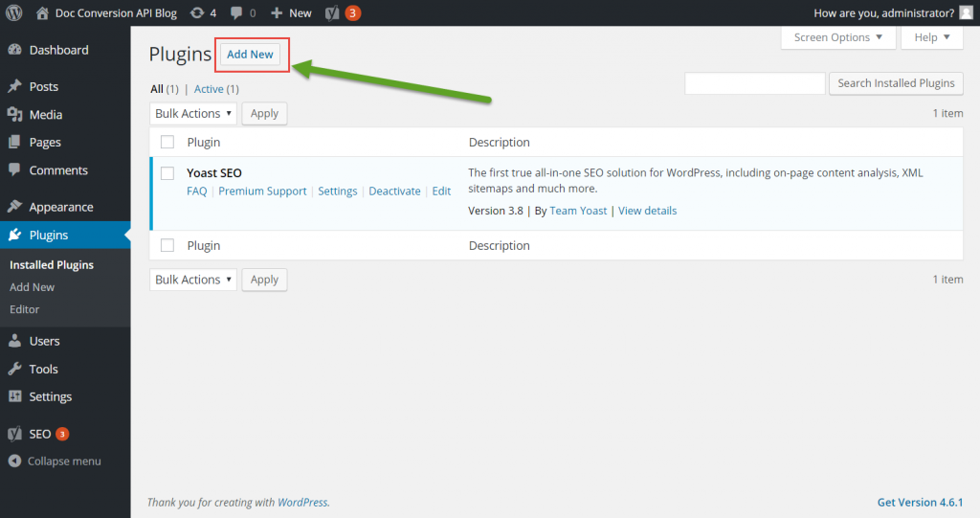
Task: Click How are you, administrator greeting
Action: pyautogui.click(x=883, y=12)
